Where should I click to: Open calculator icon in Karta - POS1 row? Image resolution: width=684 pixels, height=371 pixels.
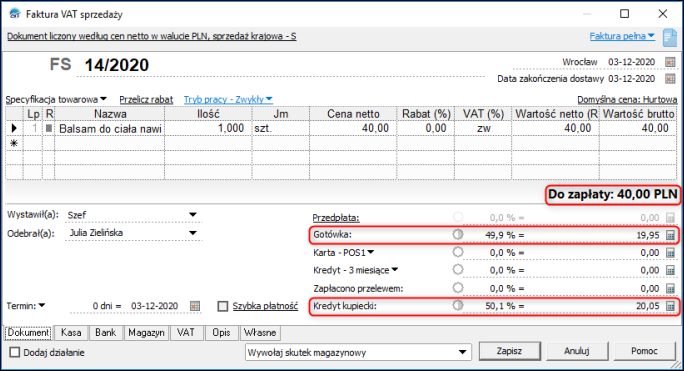point(670,253)
